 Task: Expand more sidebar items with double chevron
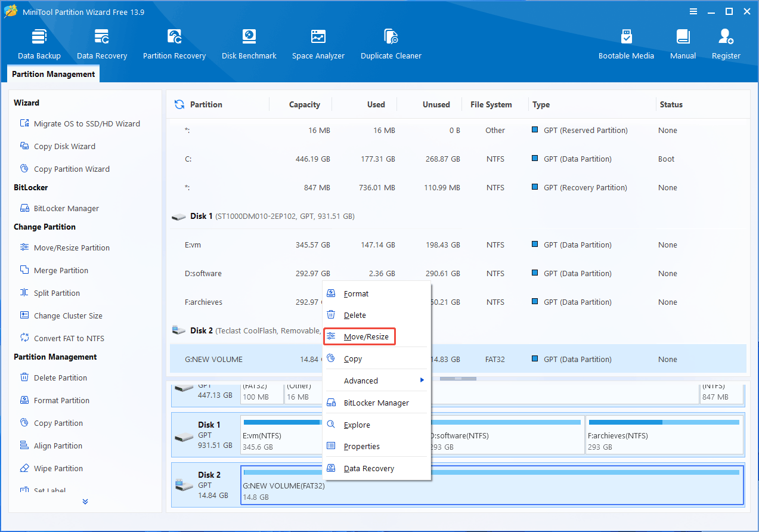tap(85, 502)
